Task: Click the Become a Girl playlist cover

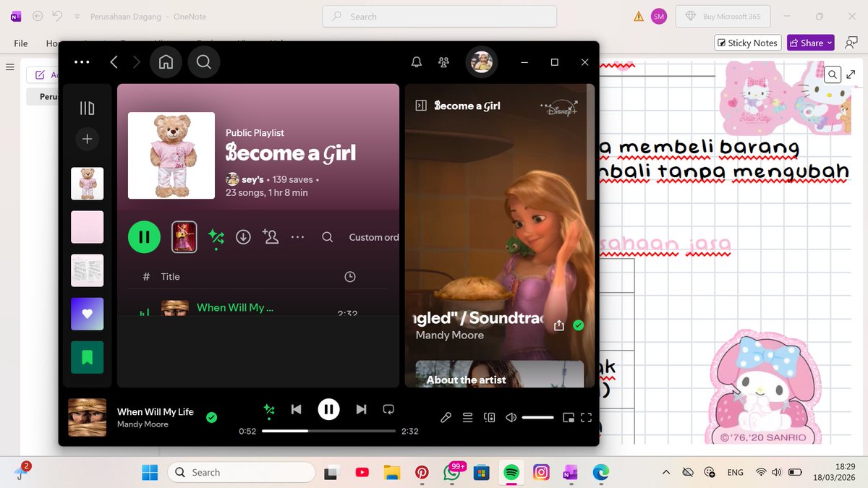Action: [171, 155]
